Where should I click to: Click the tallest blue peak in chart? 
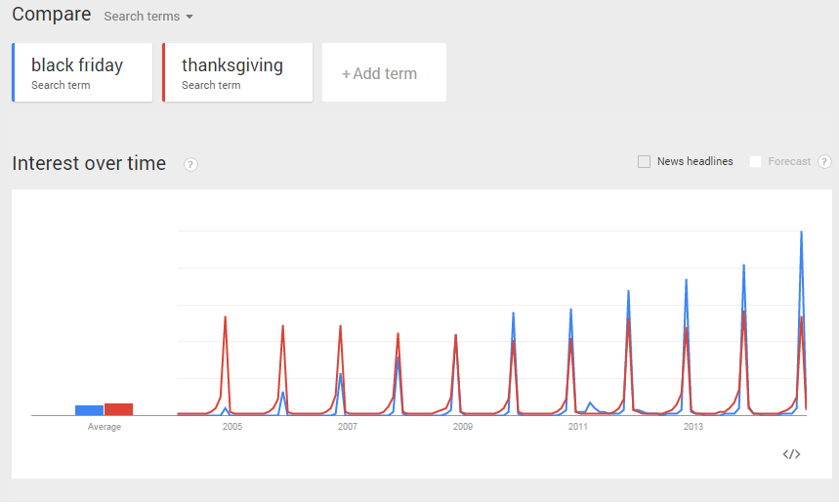pyautogui.click(x=802, y=233)
